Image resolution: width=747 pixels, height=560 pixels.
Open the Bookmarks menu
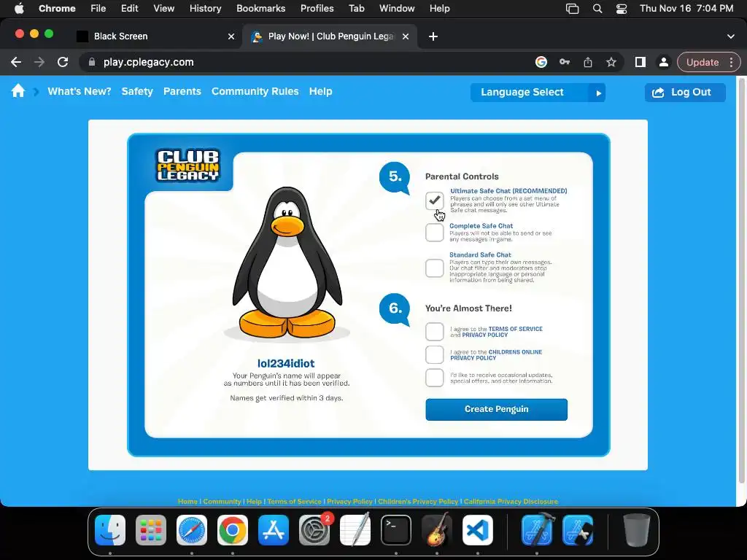click(x=260, y=9)
